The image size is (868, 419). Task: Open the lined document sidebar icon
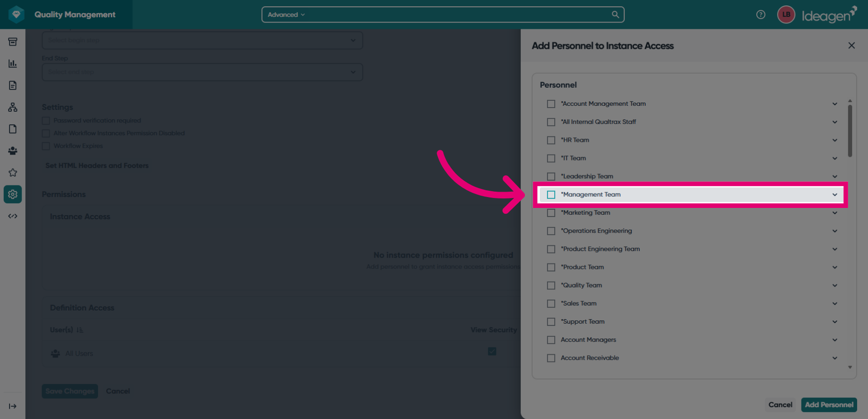point(13,85)
